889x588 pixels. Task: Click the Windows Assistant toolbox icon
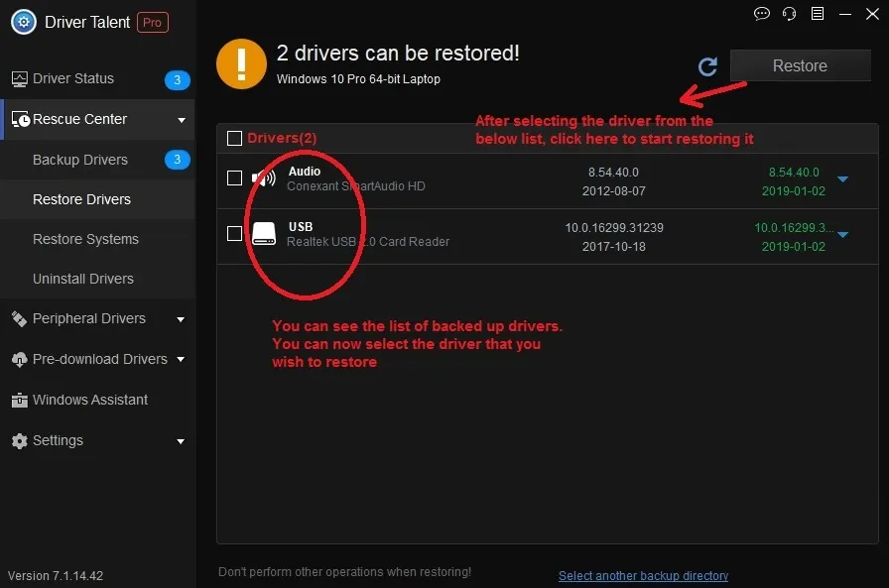pos(19,400)
